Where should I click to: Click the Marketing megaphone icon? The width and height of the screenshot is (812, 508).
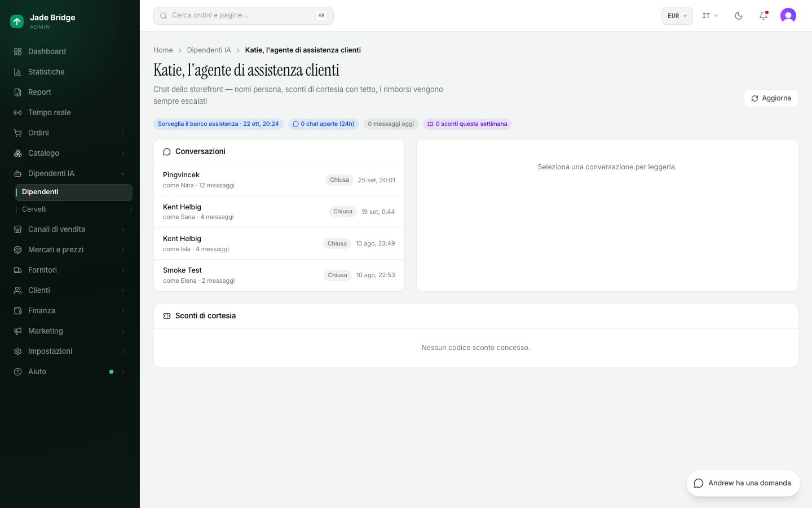17,331
